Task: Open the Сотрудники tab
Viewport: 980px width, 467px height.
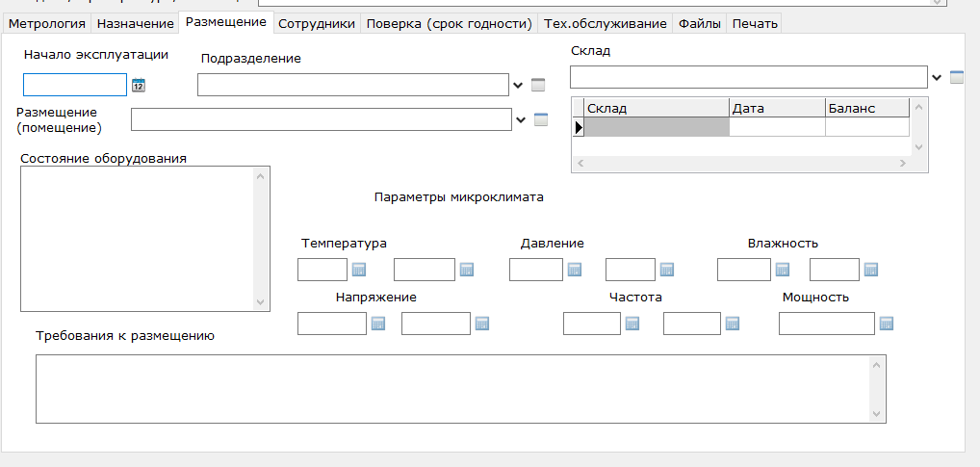Action: 317,24
